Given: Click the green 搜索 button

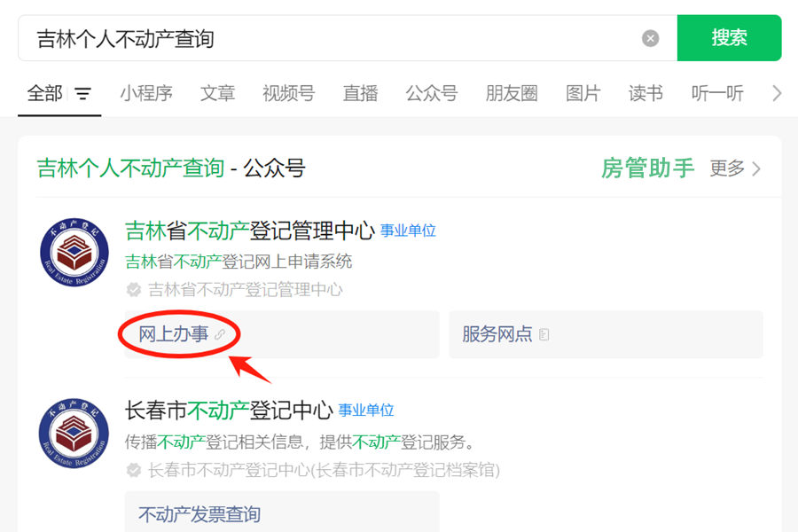Looking at the screenshot, I should coord(729,38).
